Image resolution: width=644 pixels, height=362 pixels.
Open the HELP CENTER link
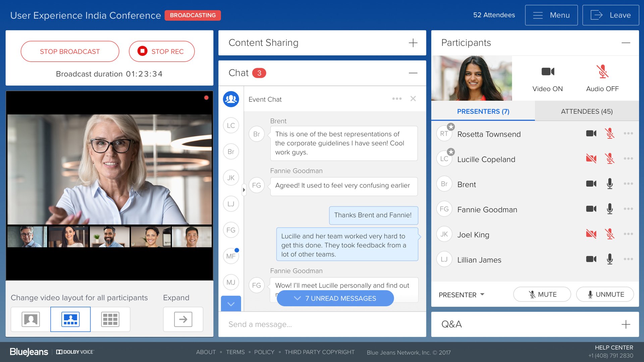pyautogui.click(x=614, y=348)
